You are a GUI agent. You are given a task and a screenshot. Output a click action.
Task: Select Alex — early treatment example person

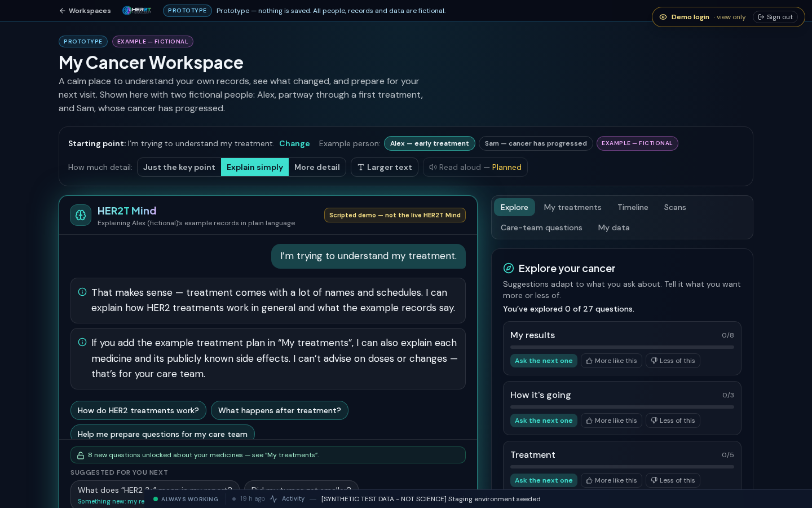[x=430, y=143]
